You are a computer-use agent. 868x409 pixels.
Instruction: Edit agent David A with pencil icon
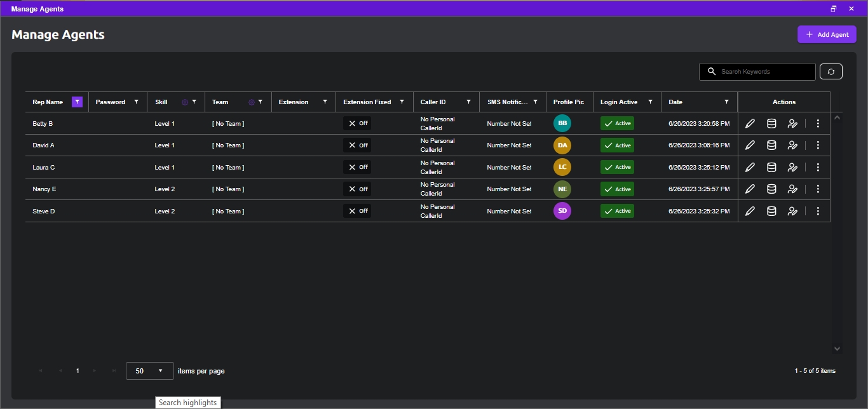point(750,145)
